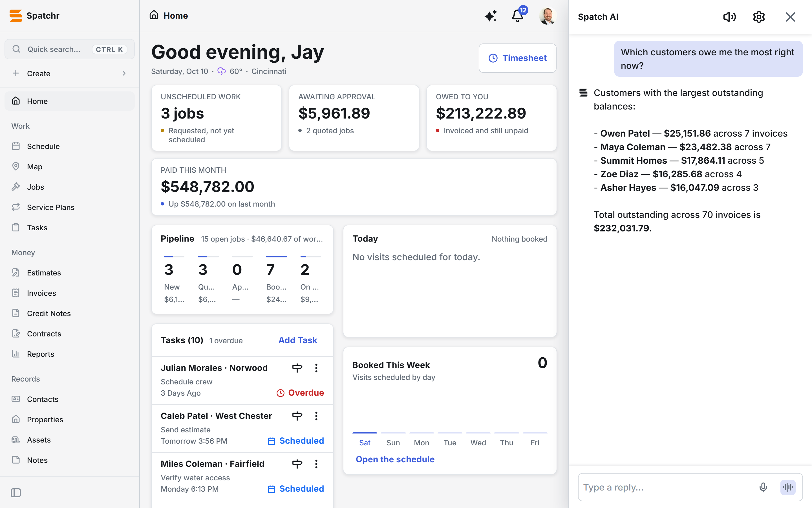View Reports
This screenshot has height=508, width=812.
click(x=69, y=354)
